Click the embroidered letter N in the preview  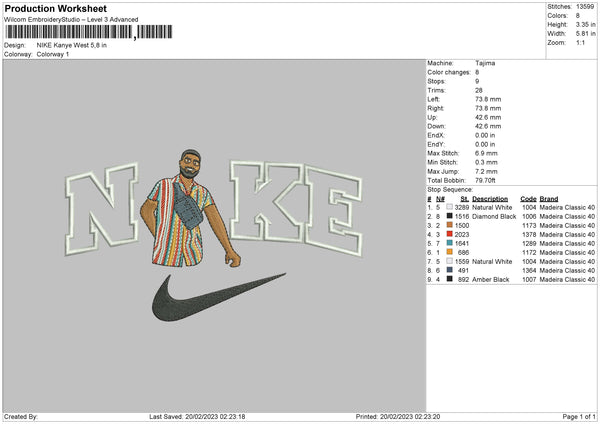click(x=102, y=209)
